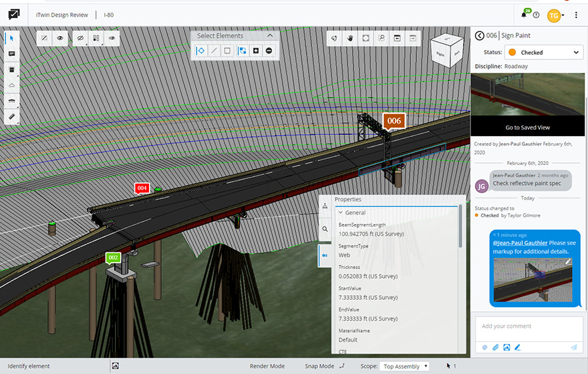Open the search tab beside Properties panel
Image resolution: width=588 pixels, height=374 pixels.
point(325,229)
